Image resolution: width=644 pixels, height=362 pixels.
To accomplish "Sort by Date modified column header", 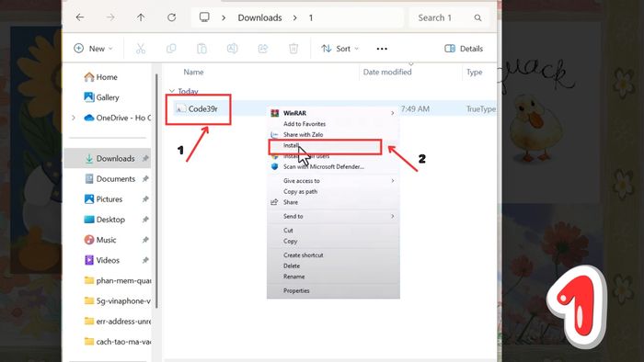I will point(387,73).
